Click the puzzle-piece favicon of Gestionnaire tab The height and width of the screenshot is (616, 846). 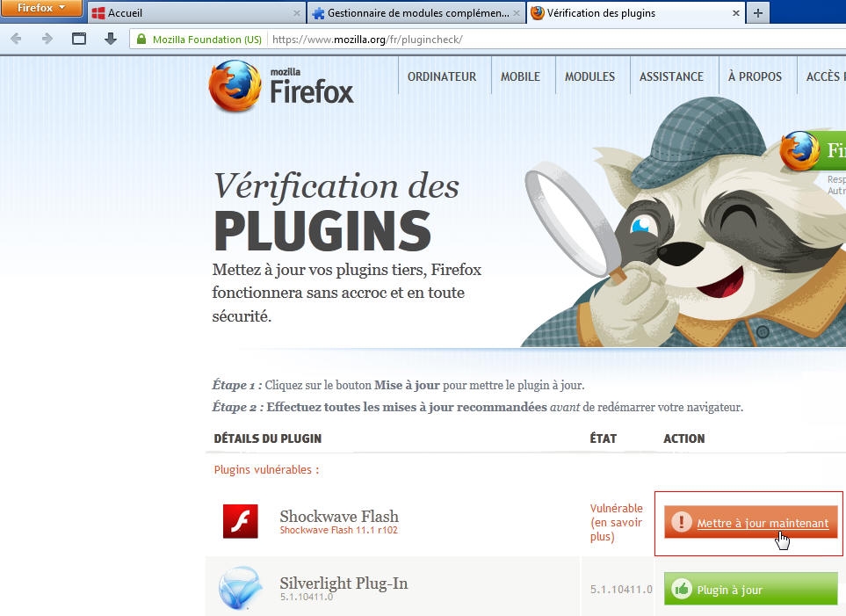click(x=318, y=13)
